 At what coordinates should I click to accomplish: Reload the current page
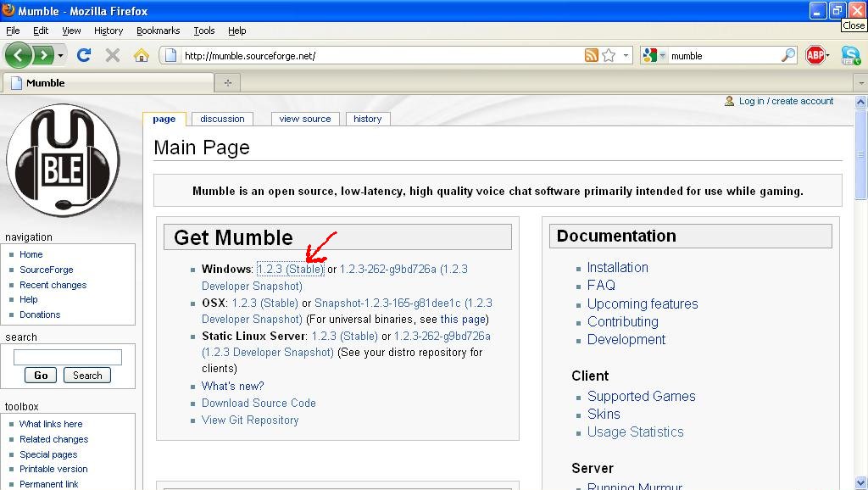[x=84, y=55]
